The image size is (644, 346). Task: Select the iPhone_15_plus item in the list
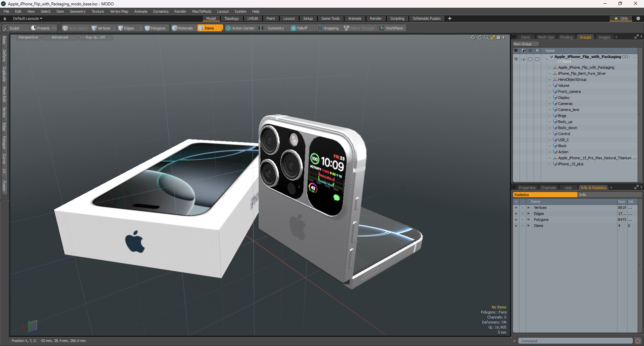(x=571, y=164)
